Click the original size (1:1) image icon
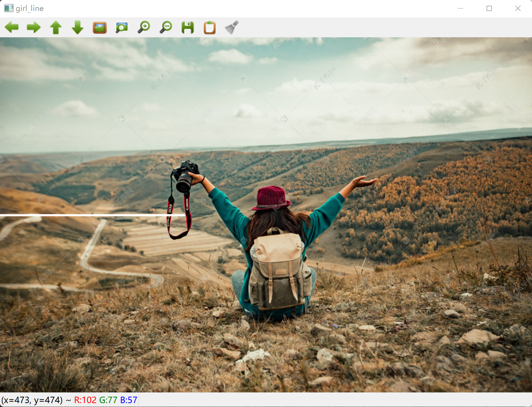This screenshot has width=532, height=407. tap(100, 27)
